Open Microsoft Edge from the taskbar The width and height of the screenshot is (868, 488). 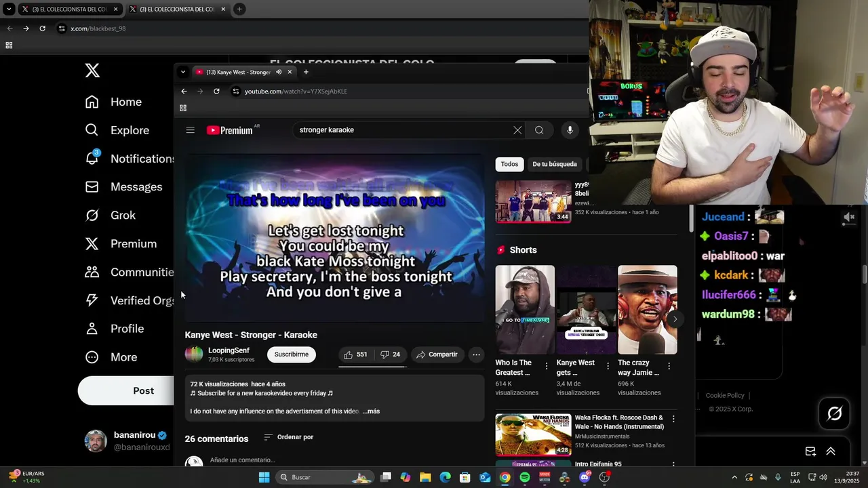pos(445,477)
